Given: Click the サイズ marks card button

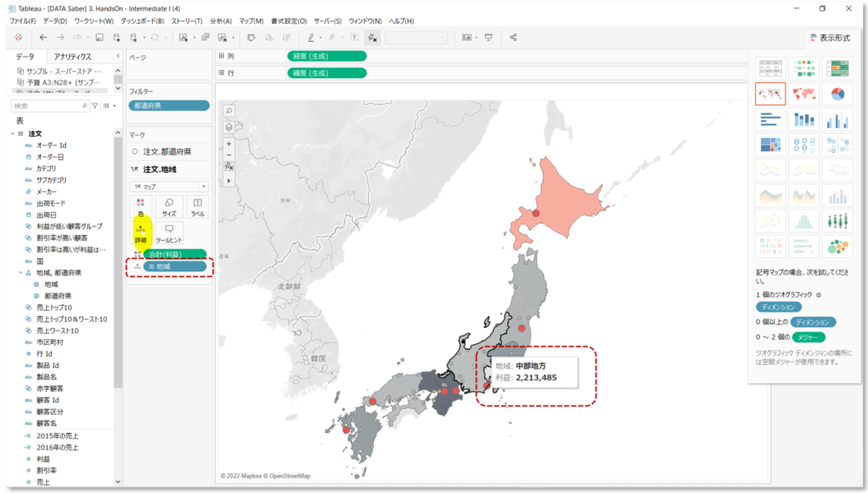Looking at the screenshot, I should coord(169,207).
